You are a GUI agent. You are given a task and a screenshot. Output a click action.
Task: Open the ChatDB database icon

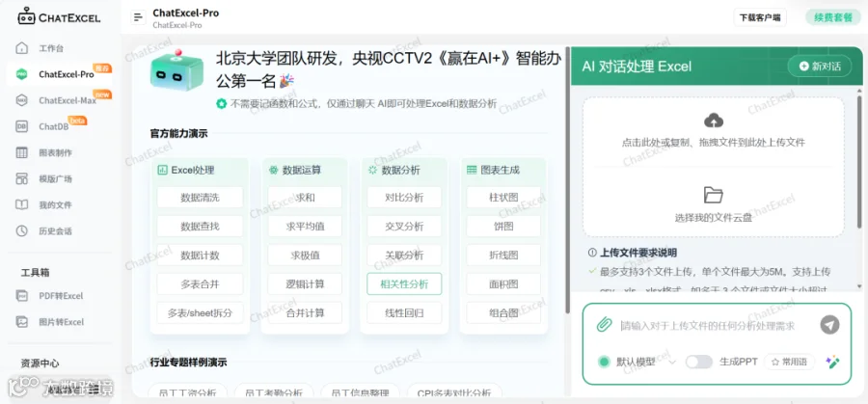21,126
